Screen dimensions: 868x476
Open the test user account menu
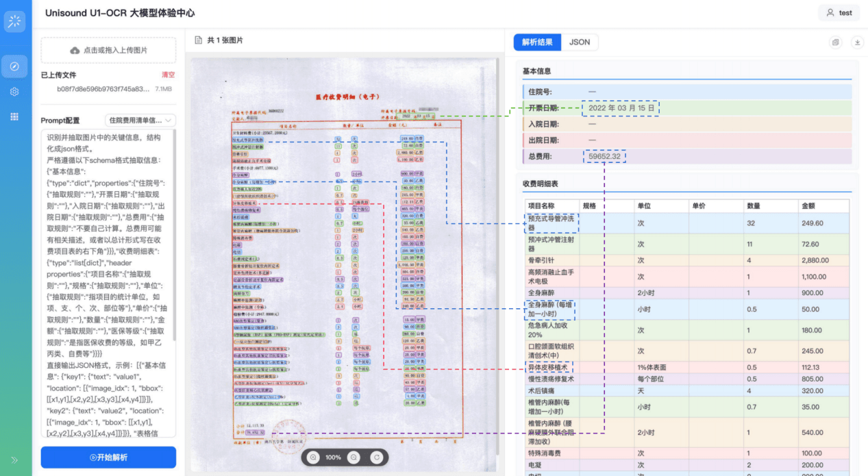(x=839, y=12)
